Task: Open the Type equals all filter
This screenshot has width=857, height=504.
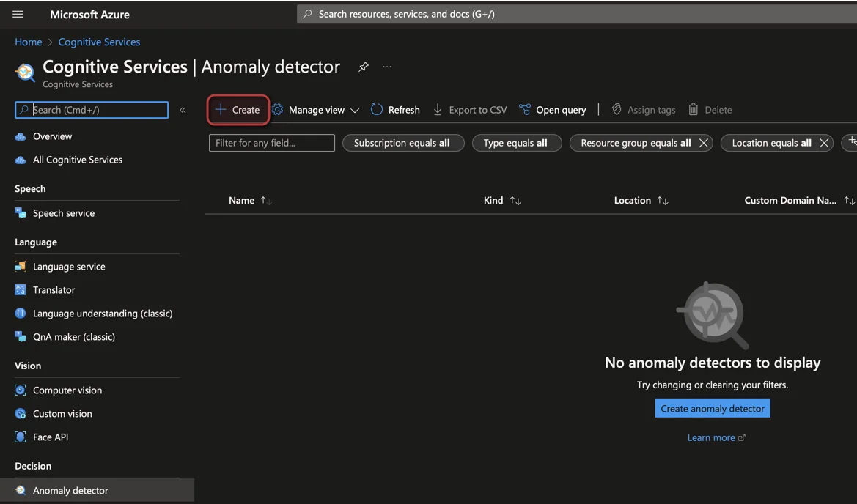Action: (517, 143)
